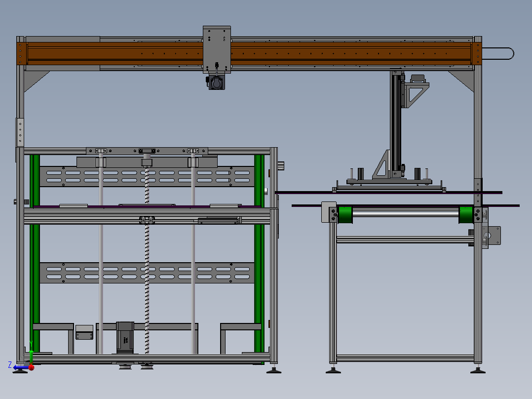The height and width of the screenshot is (399, 532).
Task: Select the brown horizontal gantry beam
Action: click(249, 53)
